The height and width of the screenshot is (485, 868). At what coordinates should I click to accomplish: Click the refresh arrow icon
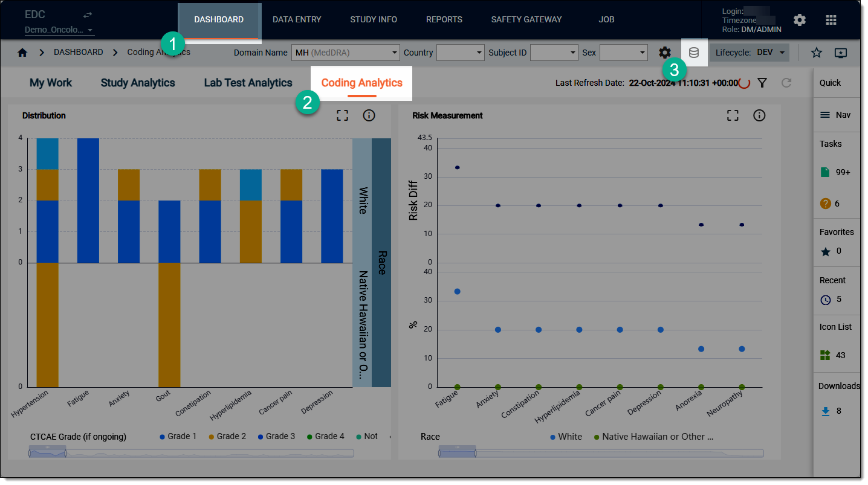tap(786, 83)
